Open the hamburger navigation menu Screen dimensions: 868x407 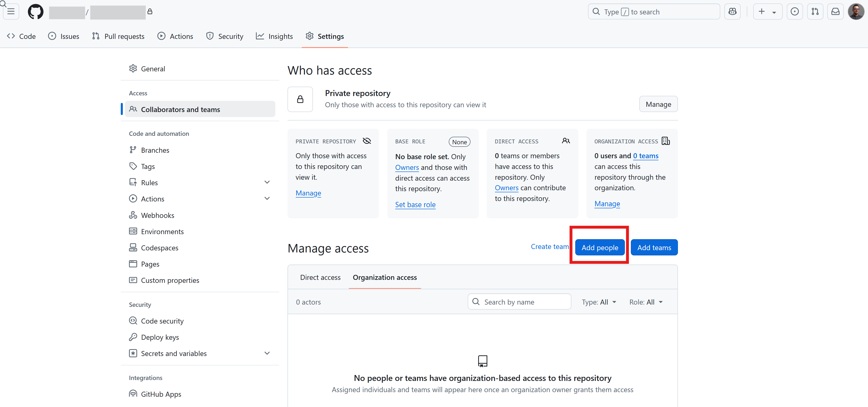(11, 12)
